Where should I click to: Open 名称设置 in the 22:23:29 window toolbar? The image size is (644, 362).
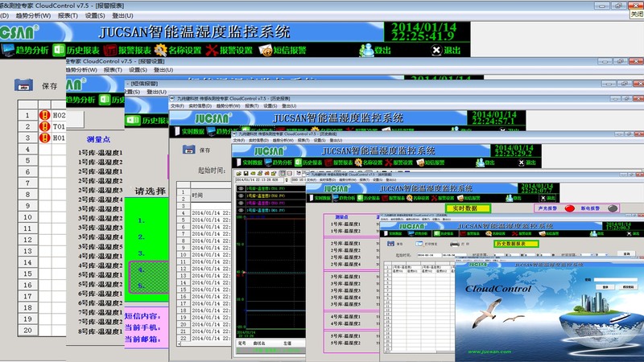coord(369,162)
